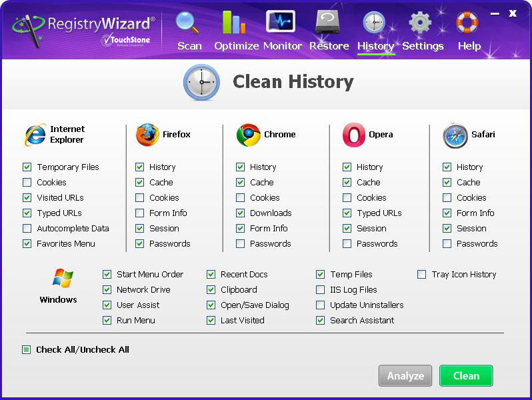
Task: Uncheck Network Drive checkbox
Action: 107,289
